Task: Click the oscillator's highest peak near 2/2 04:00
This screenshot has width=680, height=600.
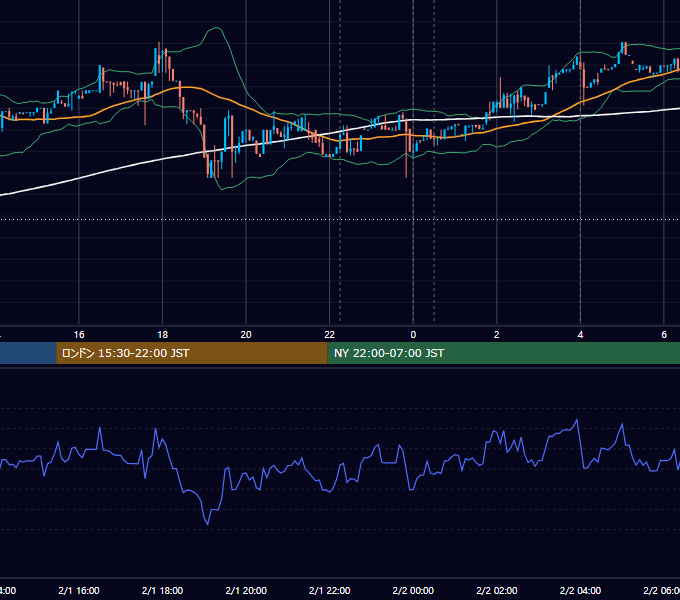Action: 577,420
